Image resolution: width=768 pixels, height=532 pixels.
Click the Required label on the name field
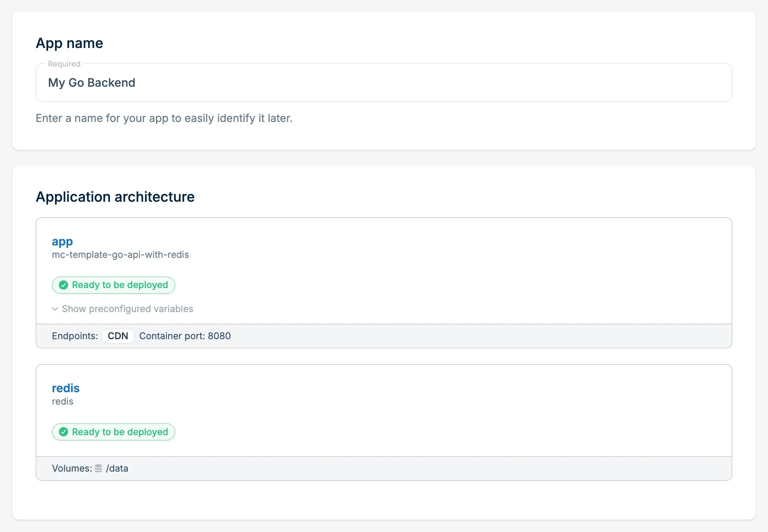[x=64, y=64]
